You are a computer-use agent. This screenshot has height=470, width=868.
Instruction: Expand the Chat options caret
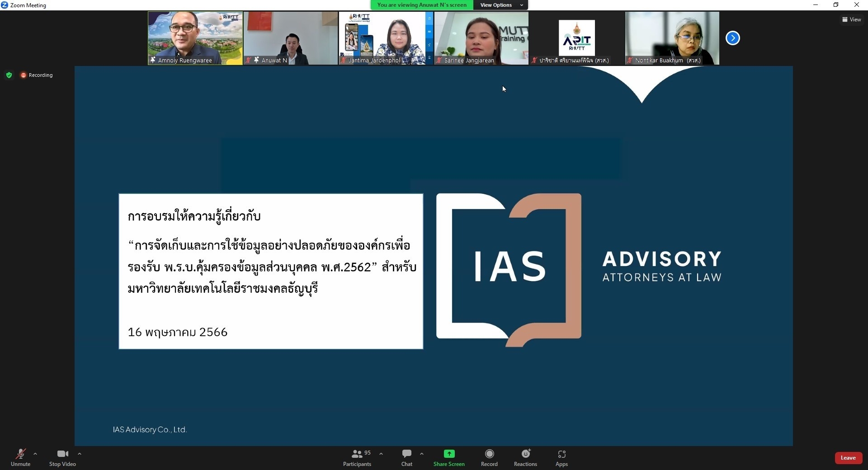click(x=422, y=454)
